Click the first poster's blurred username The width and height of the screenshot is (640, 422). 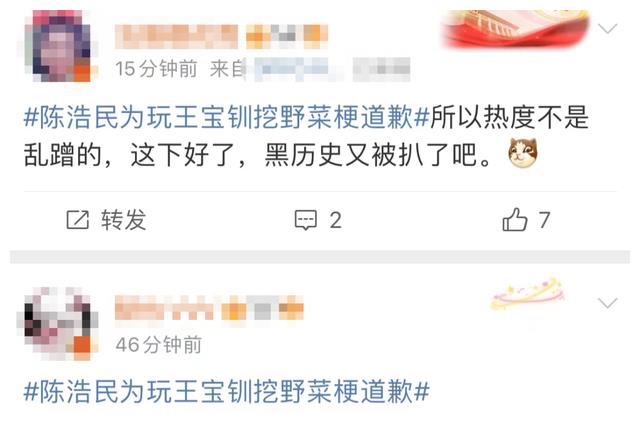pyautogui.click(x=176, y=37)
